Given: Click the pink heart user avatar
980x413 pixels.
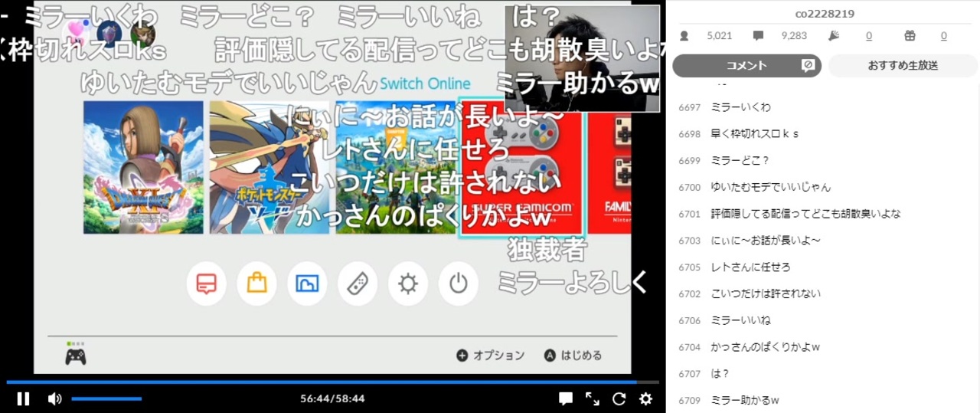Looking at the screenshot, I should [x=77, y=32].
